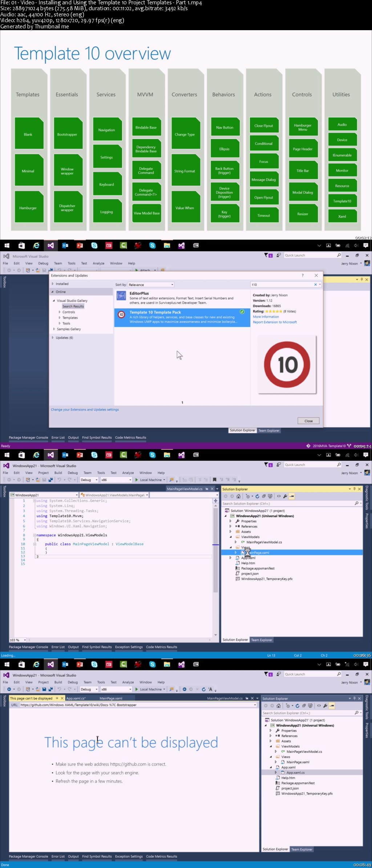Viewport: 372px width, 868px height.
Task: Open Exception Settings tab in code editor frame
Action: 129,647
